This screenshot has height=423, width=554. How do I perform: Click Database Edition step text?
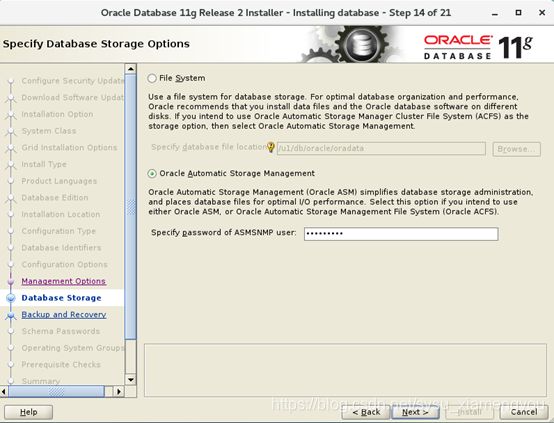(55, 198)
